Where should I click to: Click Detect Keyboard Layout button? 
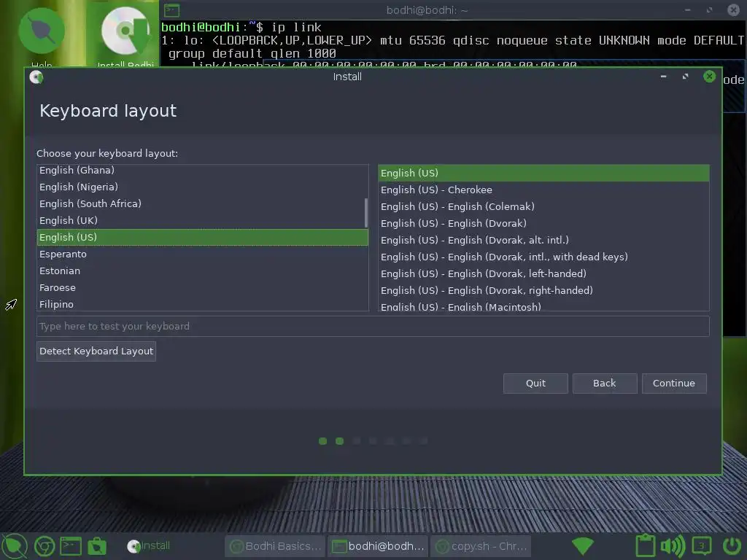coord(96,351)
